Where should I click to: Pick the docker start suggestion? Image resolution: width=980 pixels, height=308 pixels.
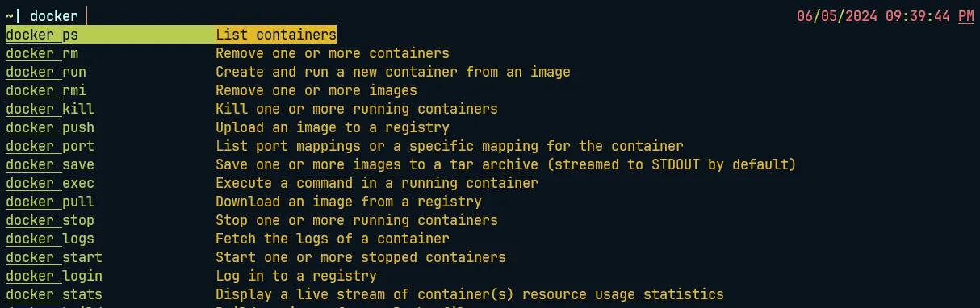point(54,257)
